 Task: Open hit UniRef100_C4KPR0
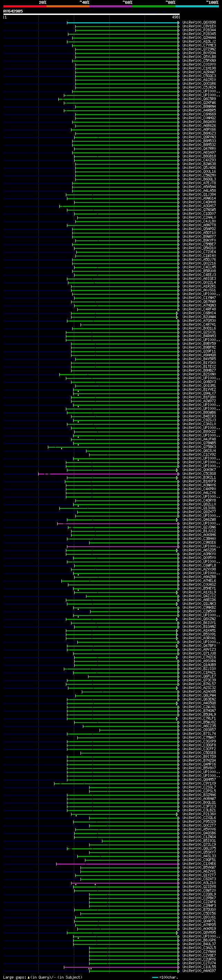(199, 489)
